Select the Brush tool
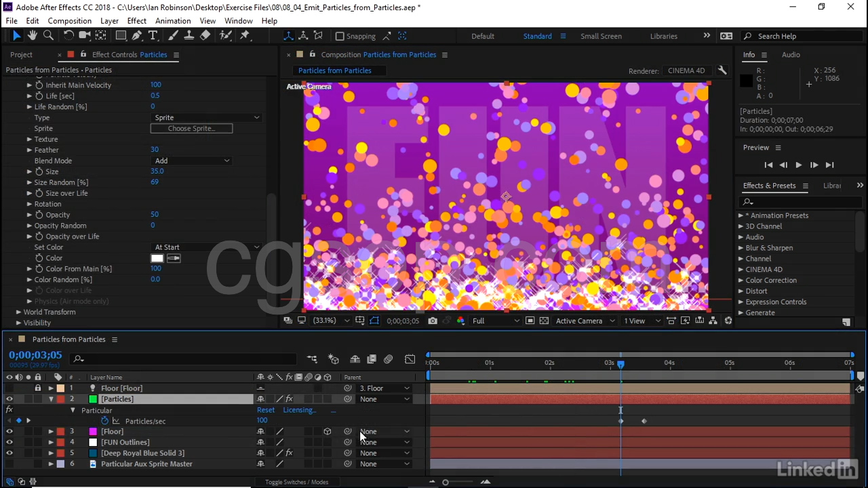Viewport: 868px width, 488px height. 173,36
